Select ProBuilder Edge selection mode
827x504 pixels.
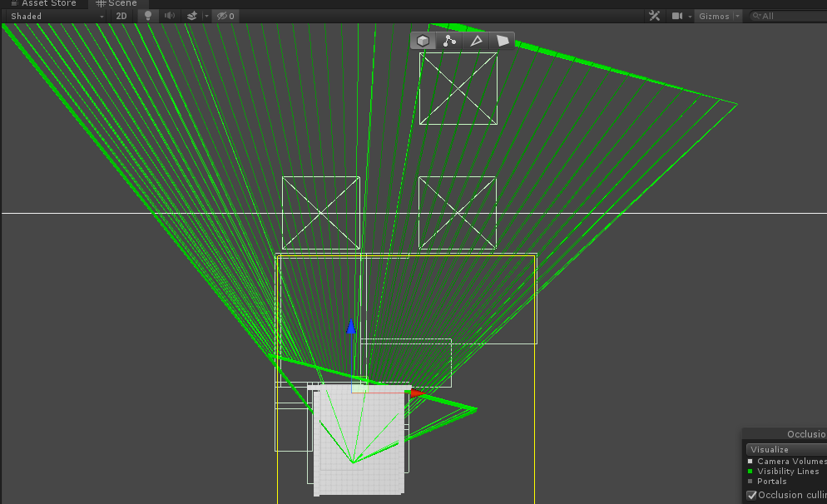476,41
